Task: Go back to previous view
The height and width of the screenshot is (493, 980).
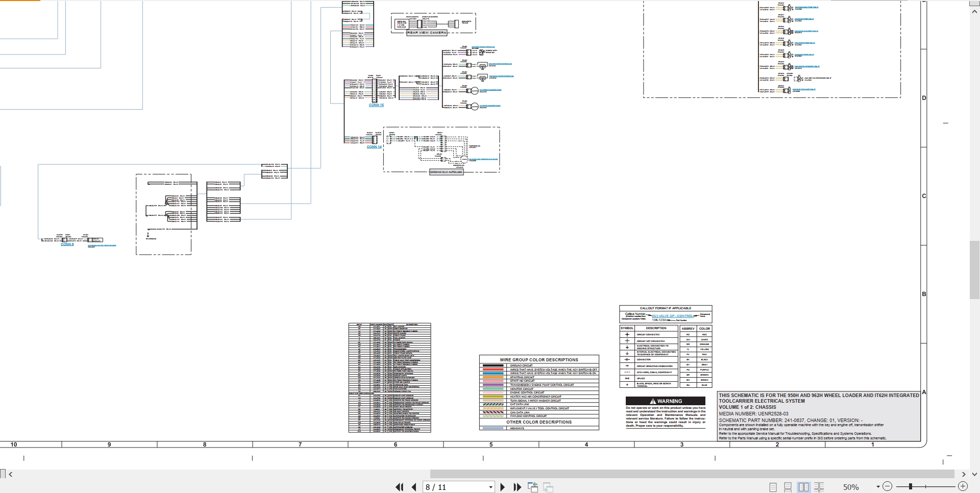Action: 533,487
